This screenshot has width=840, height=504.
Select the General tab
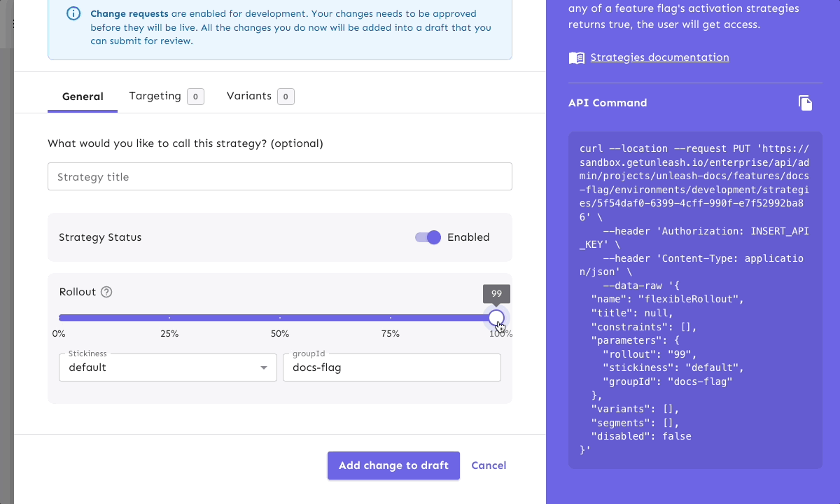point(82,96)
